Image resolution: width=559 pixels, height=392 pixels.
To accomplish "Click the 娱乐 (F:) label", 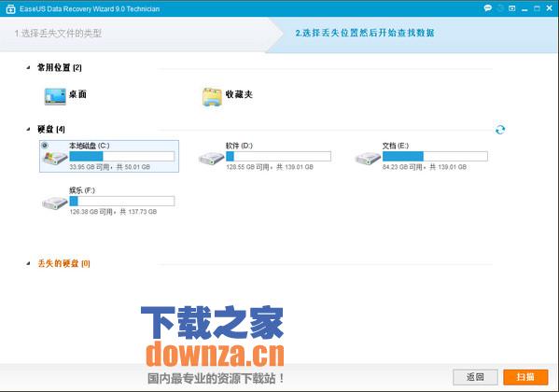I will tap(82, 190).
